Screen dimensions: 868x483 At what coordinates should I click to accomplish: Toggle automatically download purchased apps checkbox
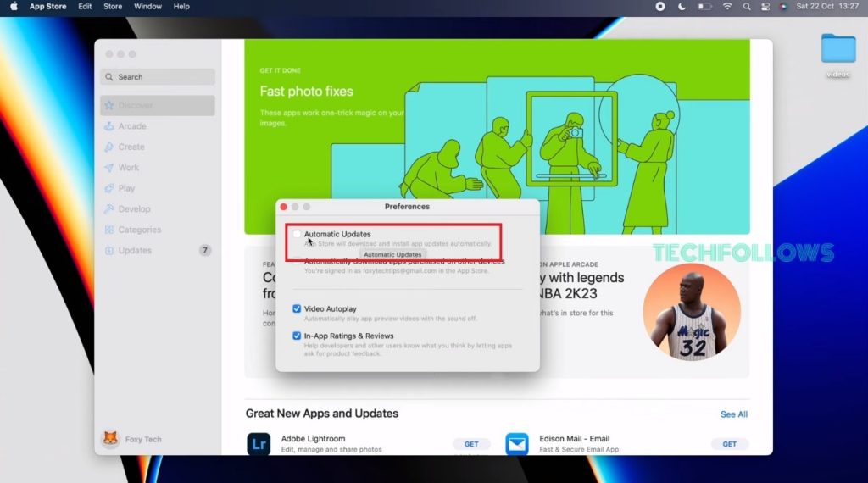point(298,261)
